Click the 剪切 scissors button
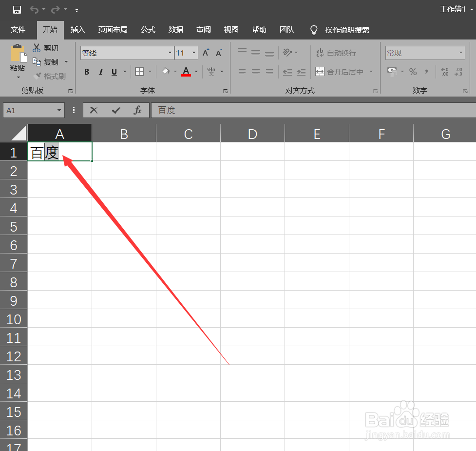The image size is (476, 451). point(45,48)
